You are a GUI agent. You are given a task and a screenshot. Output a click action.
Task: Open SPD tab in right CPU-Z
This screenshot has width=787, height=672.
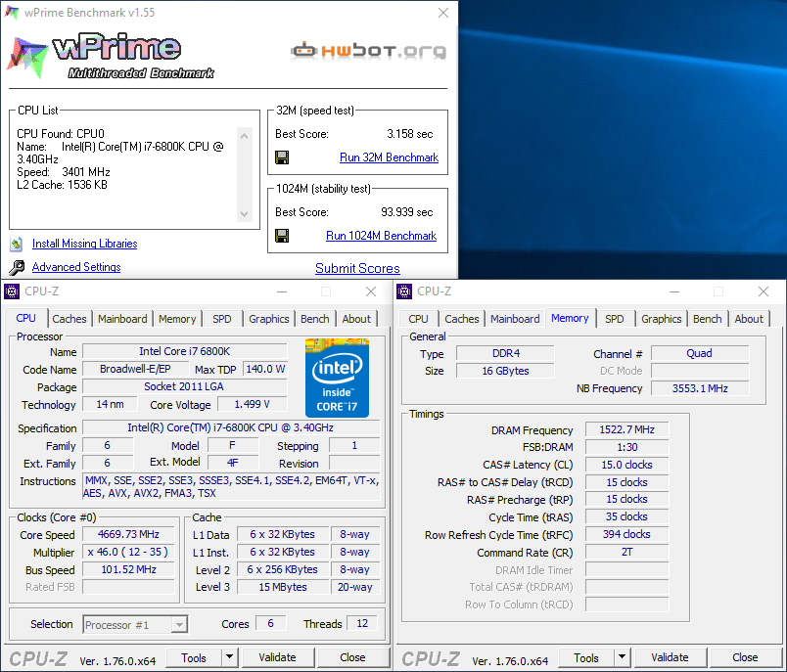pos(615,319)
